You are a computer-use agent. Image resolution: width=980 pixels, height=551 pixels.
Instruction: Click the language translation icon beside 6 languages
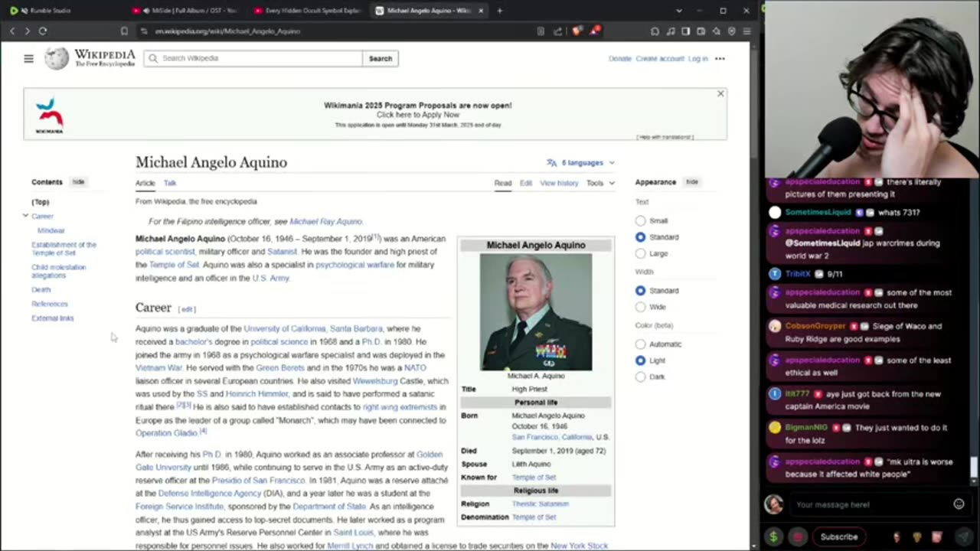(x=551, y=162)
